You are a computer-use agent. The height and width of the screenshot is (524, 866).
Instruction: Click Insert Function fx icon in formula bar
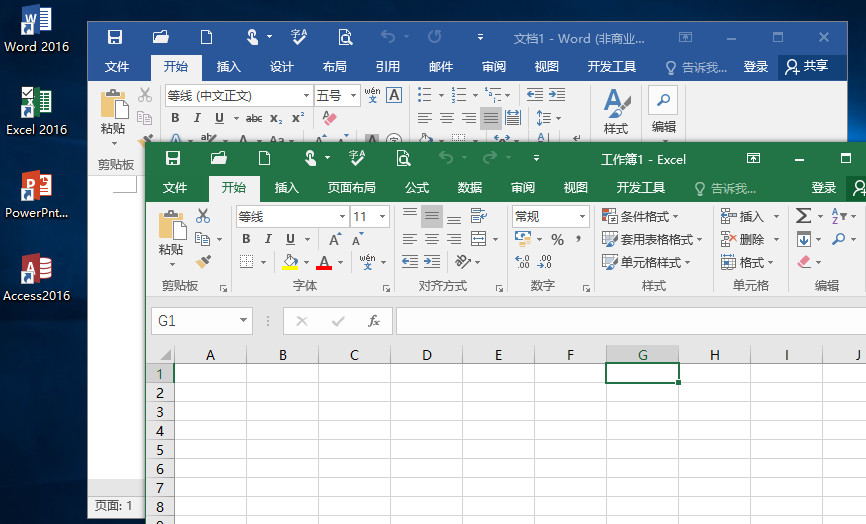click(x=374, y=321)
